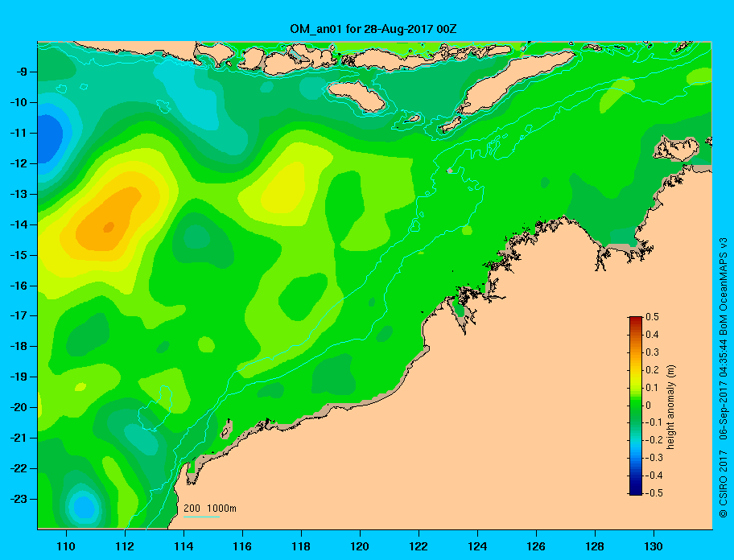Click latitude label -17 on the axis
The height and width of the screenshot is (560, 734).
[19, 315]
